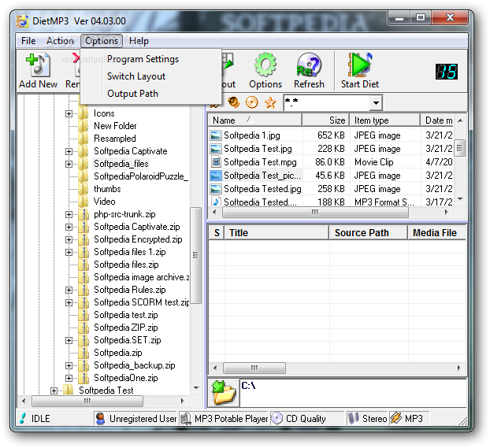Screen dimensions: 490x448
Task: Select Softpedia ZIP.zip in tree
Action: 125,328
